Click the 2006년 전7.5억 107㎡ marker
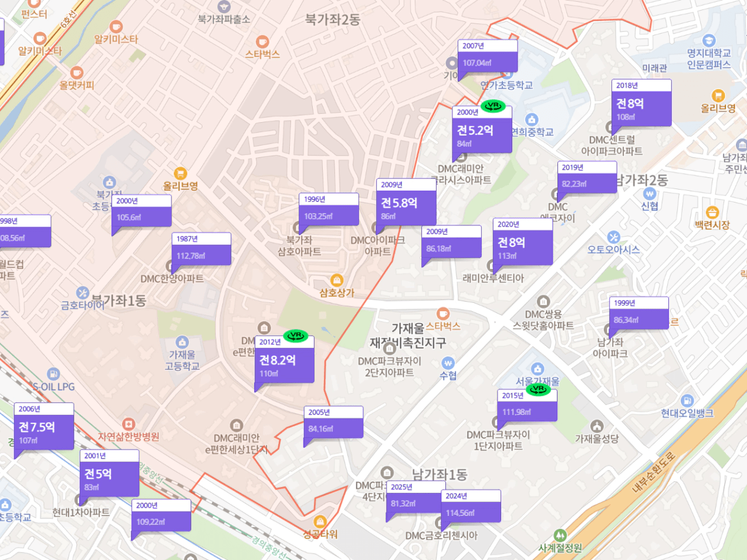This screenshot has height=560, width=747. pyautogui.click(x=44, y=426)
